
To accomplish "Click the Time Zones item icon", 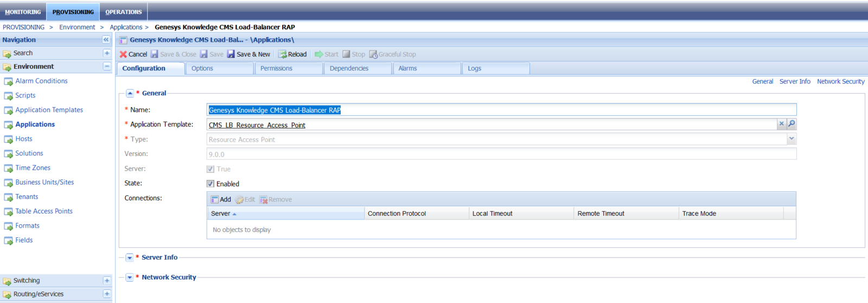I will click(9, 168).
